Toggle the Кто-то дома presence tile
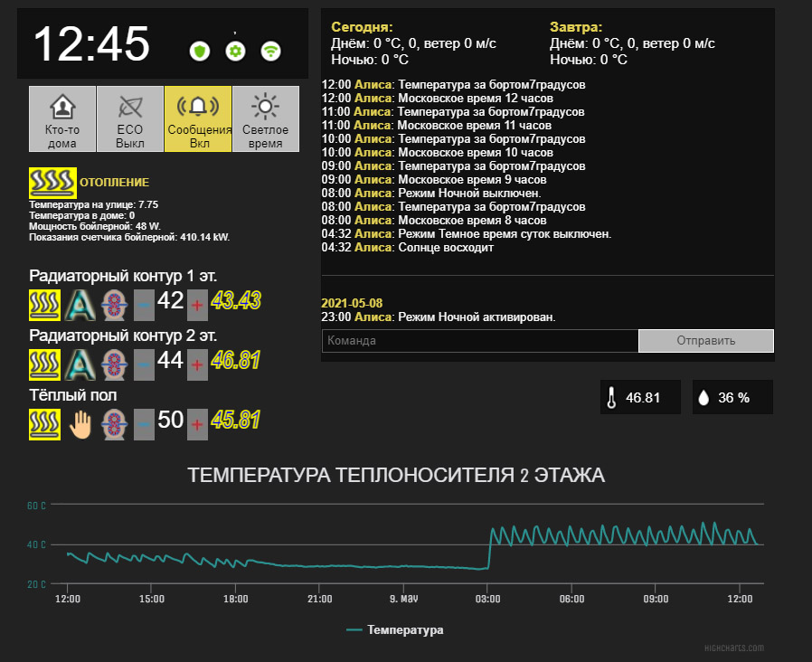Image resolution: width=812 pixels, height=662 pixels. coord(61,118)
